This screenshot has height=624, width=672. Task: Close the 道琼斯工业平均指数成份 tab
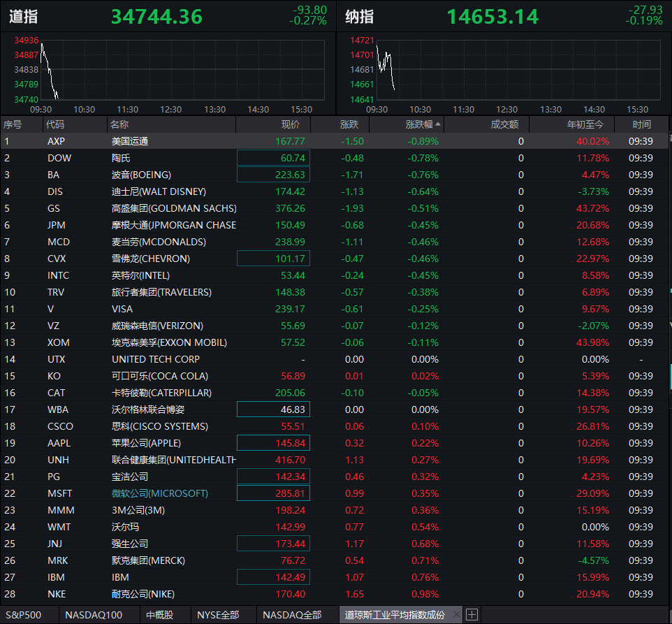click(456, 615)
